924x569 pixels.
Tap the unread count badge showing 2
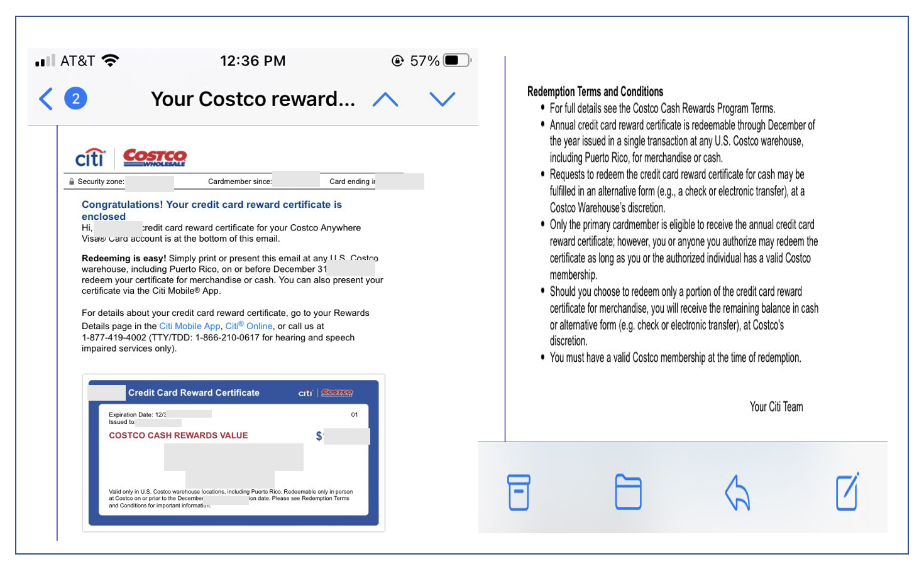click(x=75, y=99)
